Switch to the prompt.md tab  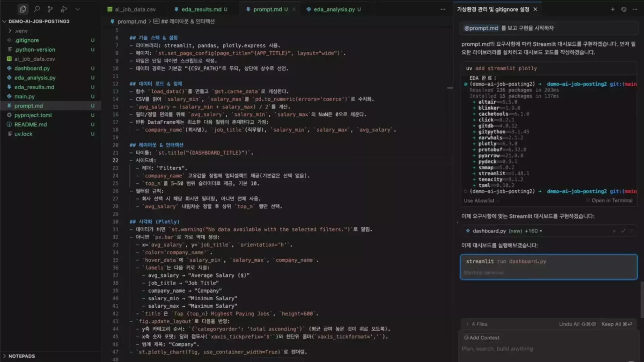tap(267, 9)
